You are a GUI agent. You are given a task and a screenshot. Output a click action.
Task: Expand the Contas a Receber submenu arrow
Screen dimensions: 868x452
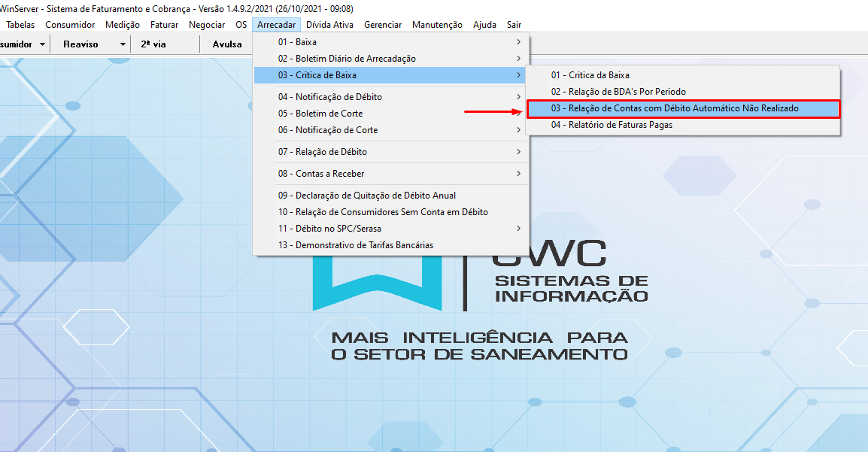click(x=518, y=173)
